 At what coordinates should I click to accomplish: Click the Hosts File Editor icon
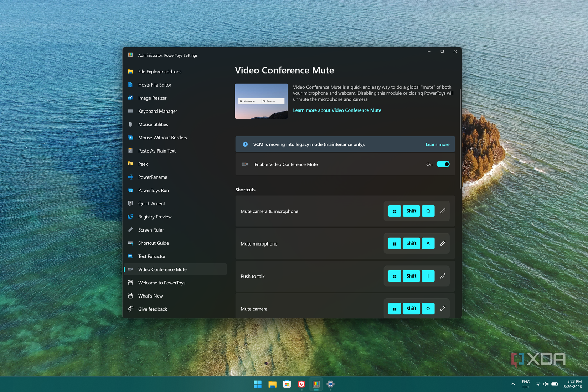(130, 85)
